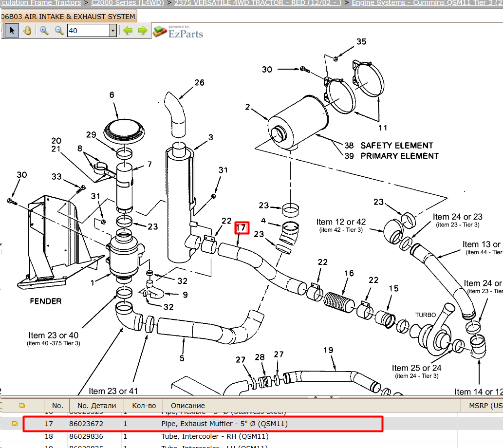Click row number 18 in the parts table
The height and width of the screenshot is (448, 503).
pos(49,436)
